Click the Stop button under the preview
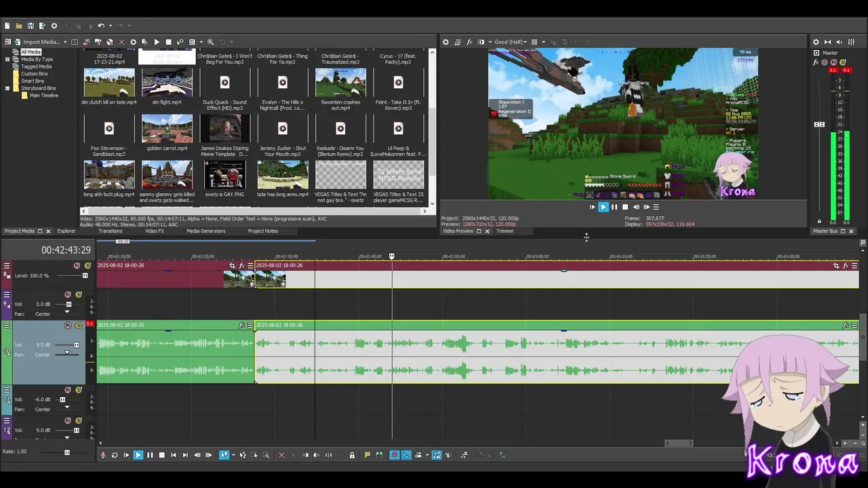This screenshot has width=868, height=488. pos(625,207)
